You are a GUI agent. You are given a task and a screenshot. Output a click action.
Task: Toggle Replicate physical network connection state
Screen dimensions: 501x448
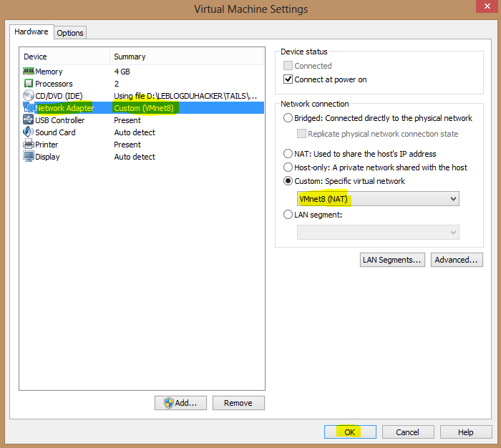pos(301,134)
